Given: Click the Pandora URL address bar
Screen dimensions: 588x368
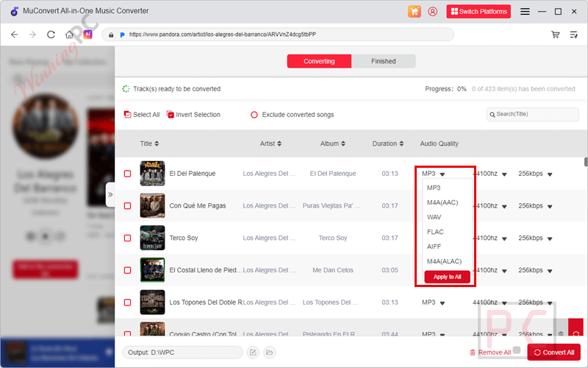Looking at the screenshot, I should point(278,35).
